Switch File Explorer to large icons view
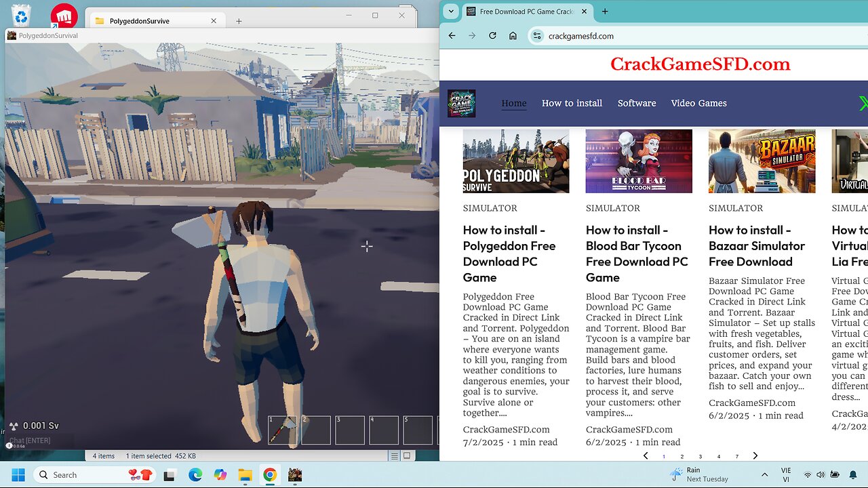This screenshot has width=868, height=488. coord(407,456)
